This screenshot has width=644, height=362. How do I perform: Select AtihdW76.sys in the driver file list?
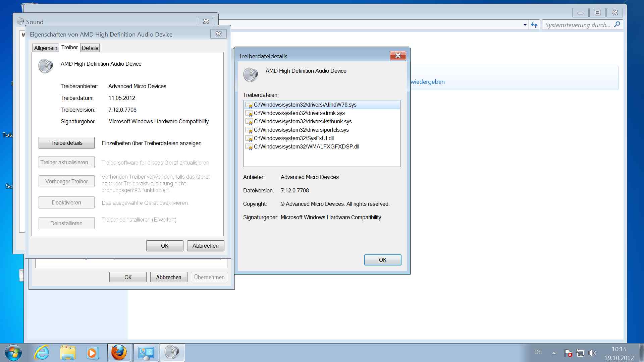click(x=322, y=105)
